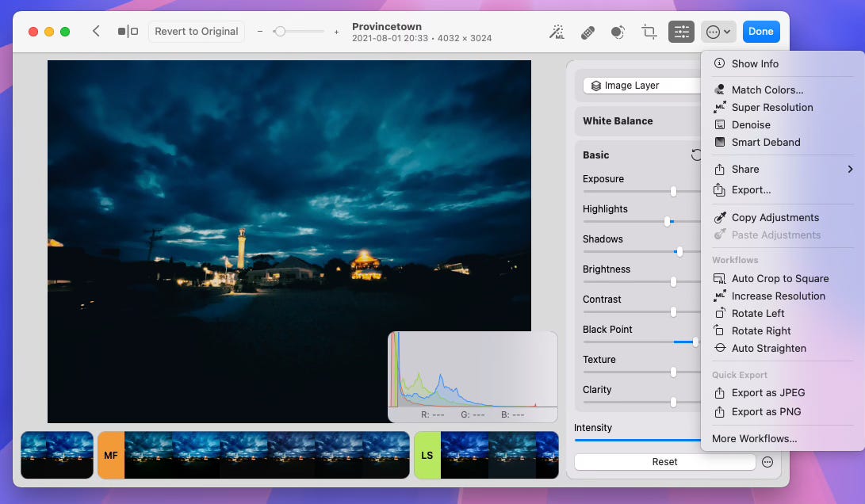Click the Denoise icon

click(x=719, y=124)
